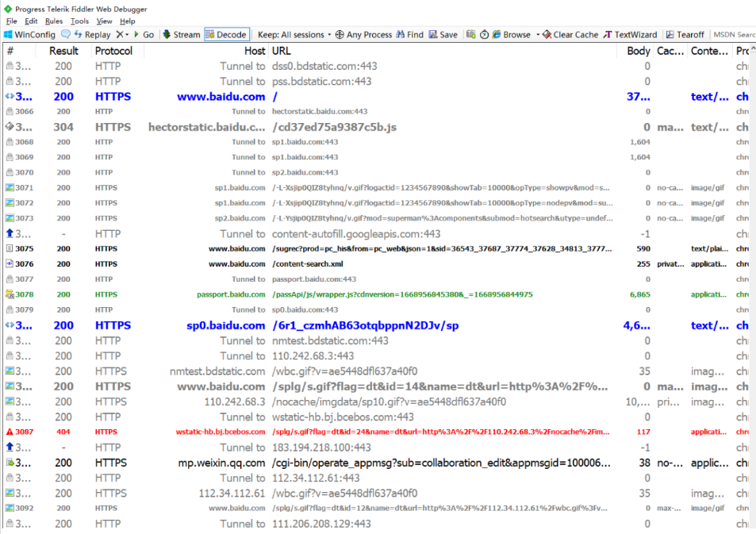Click the XML icon of session 3076
The image size is (756, 534).
point(10,264)
